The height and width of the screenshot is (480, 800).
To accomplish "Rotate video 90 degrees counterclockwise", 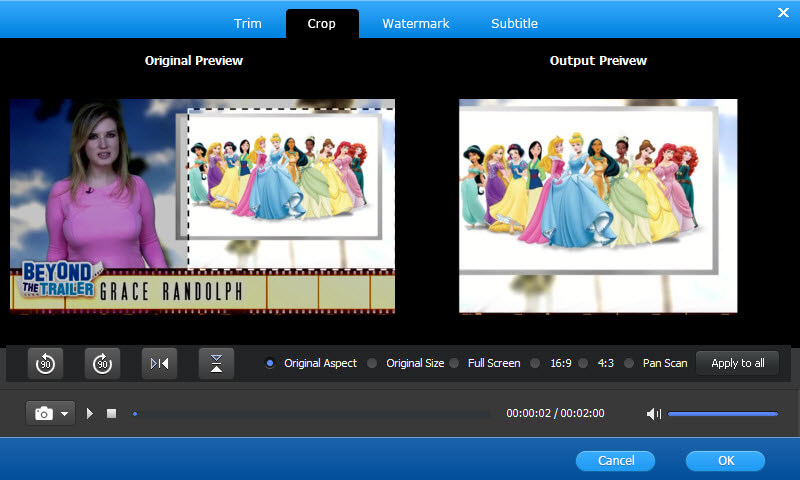I will click(x=45, y=363).
